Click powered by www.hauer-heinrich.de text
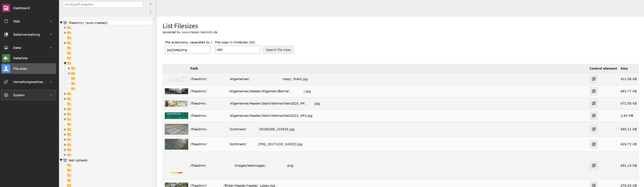 click(190, 32)
